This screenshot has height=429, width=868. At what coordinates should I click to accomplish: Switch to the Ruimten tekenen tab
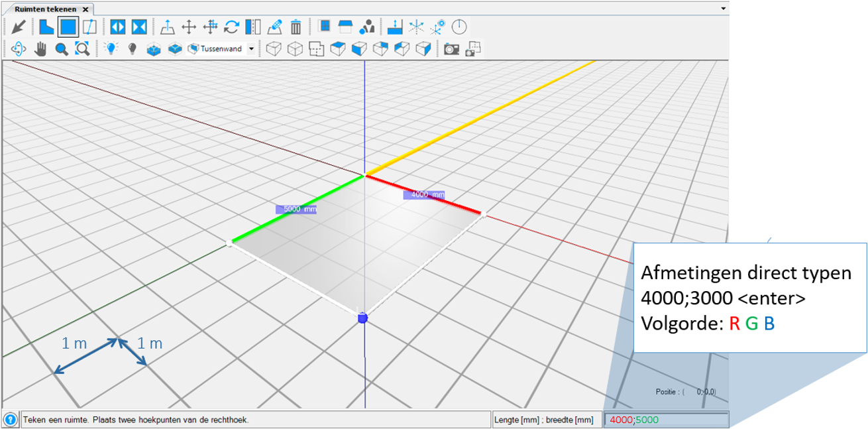point(46,10)
